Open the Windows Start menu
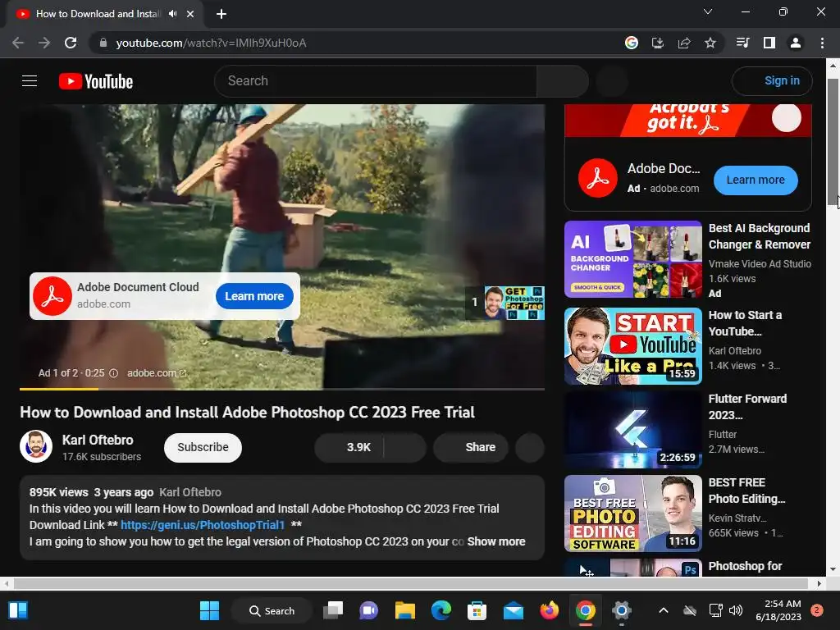Image resolution: width=840 pixels, height=630 pixels. pyautogui.click(x=209, y=610)
